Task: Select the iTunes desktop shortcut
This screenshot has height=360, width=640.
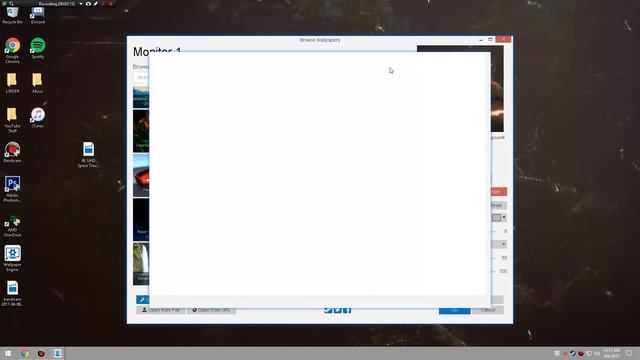Action: click(x=38, y=118)
